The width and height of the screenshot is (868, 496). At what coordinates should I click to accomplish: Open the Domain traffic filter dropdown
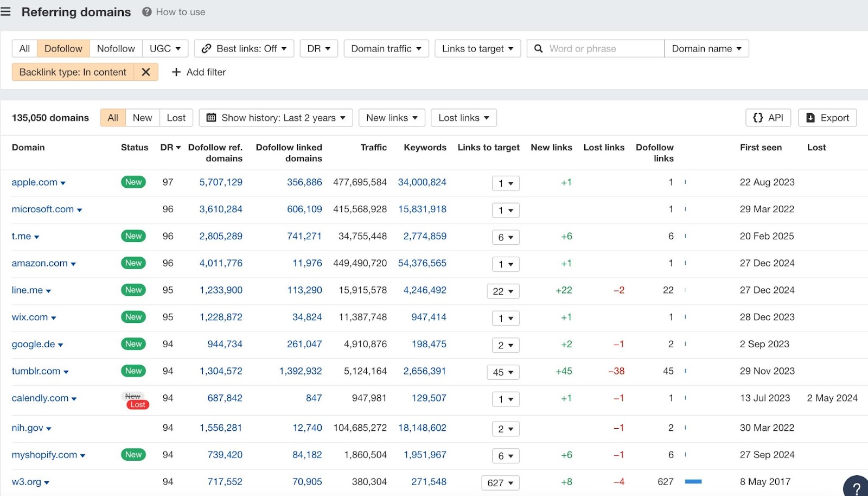[386, 49]
